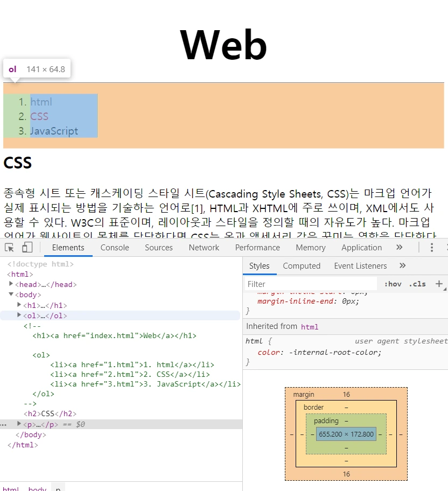Switch to the Elements tab
The width and height of the screenshot is (448, 491).
tap(68, 247)
